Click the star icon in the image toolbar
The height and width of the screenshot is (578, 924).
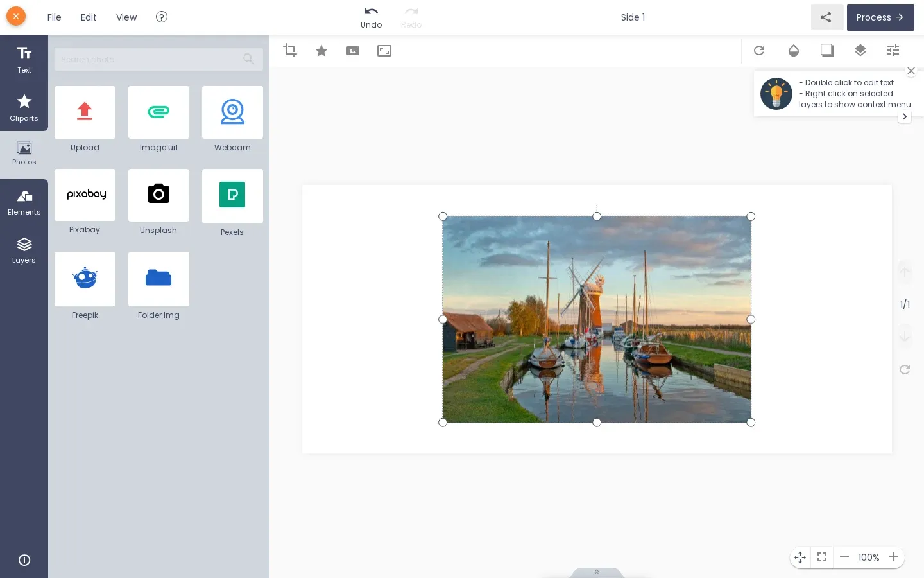point(321,50)
